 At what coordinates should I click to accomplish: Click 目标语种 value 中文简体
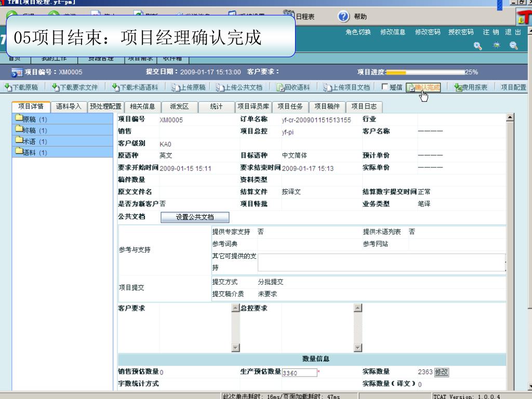tap(295, 155)
